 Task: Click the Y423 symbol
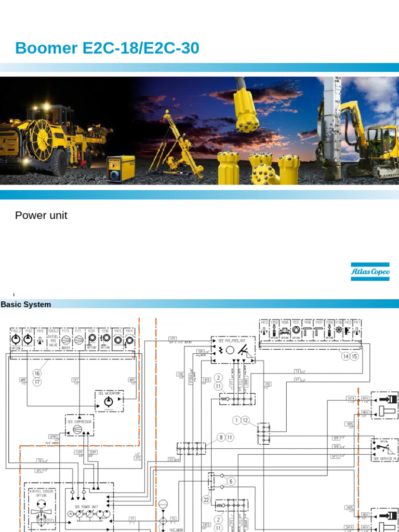tap(348, 331)
